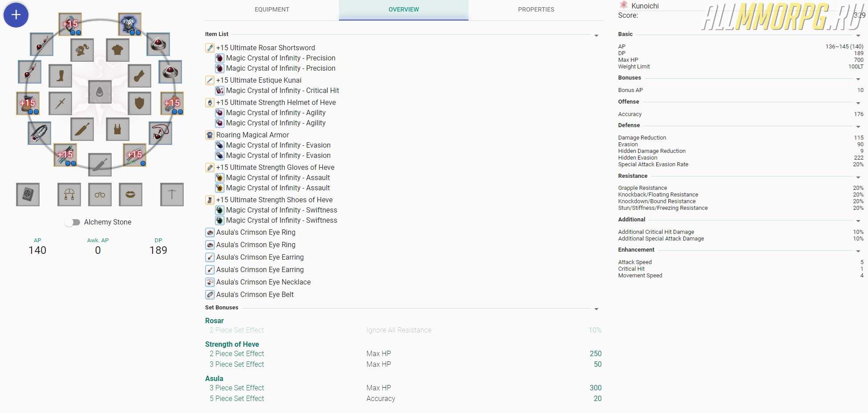Open the Strength of Heve set heading
Viewport: 868px width, 413px height.
click(232, 345)
